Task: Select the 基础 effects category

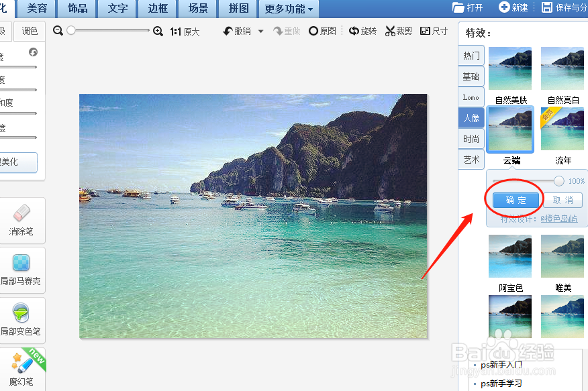Action: point(471,76)
